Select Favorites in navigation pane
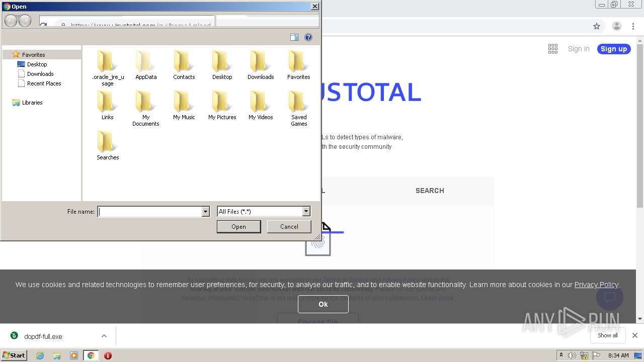The width and height of the screenshot is (644, 362). tap(33, 54)
